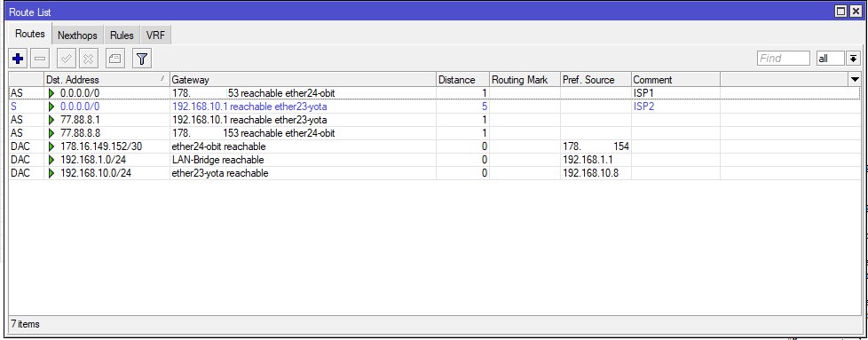The height and width of the screenshot is (340, 868).
Task: Select the 77.88.8.1 route row
Action: click(x=435, y=120)
